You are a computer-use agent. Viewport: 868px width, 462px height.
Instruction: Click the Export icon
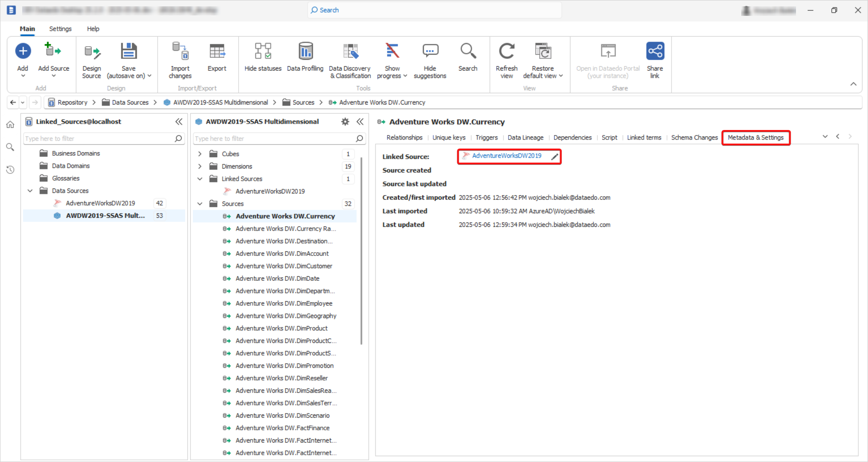click(217, 51)
